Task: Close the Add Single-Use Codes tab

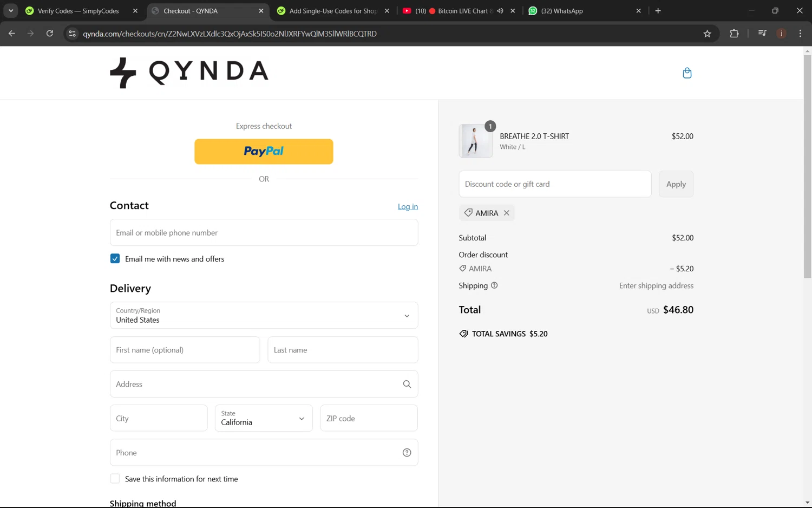Action: tap(387, 11)
